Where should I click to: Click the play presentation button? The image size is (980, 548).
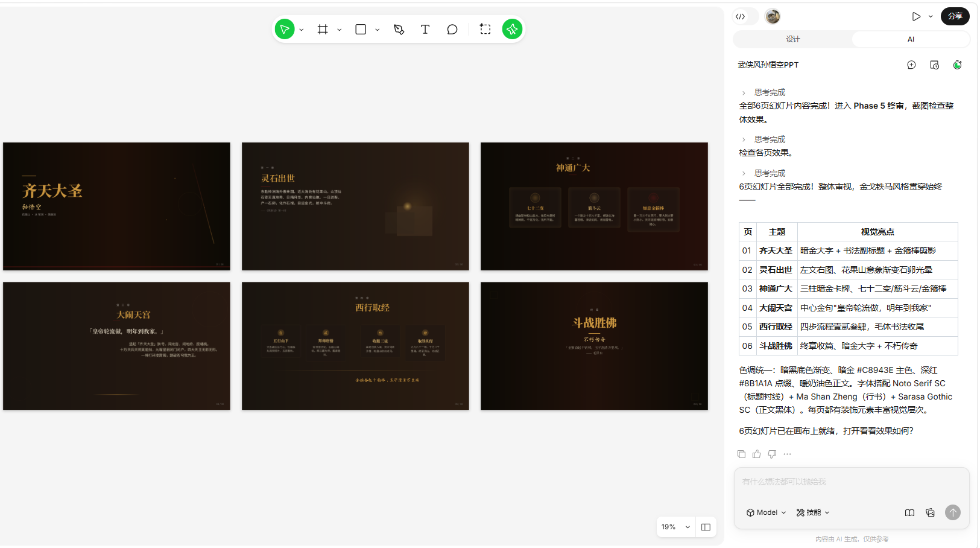[916, 16]
